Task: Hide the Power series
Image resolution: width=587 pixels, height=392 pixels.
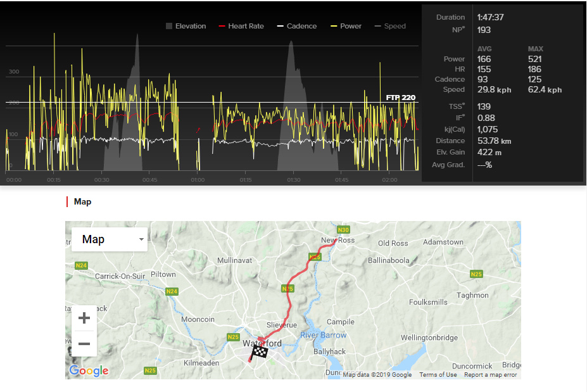Action: coord(346,26)
